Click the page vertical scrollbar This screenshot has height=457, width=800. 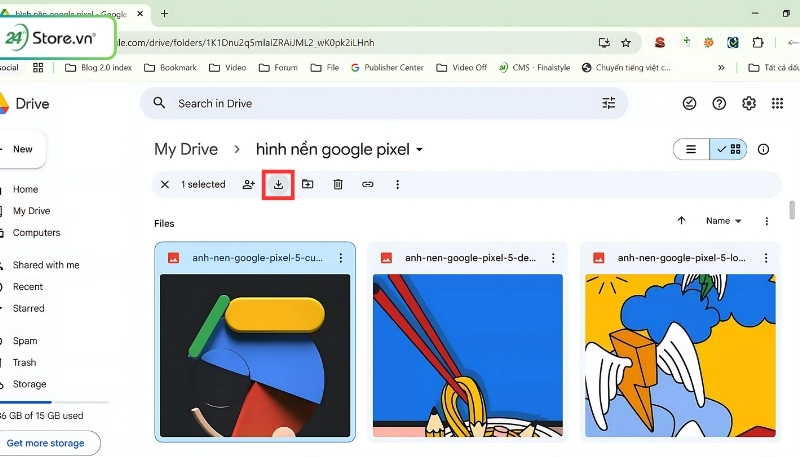click(792, 210)
